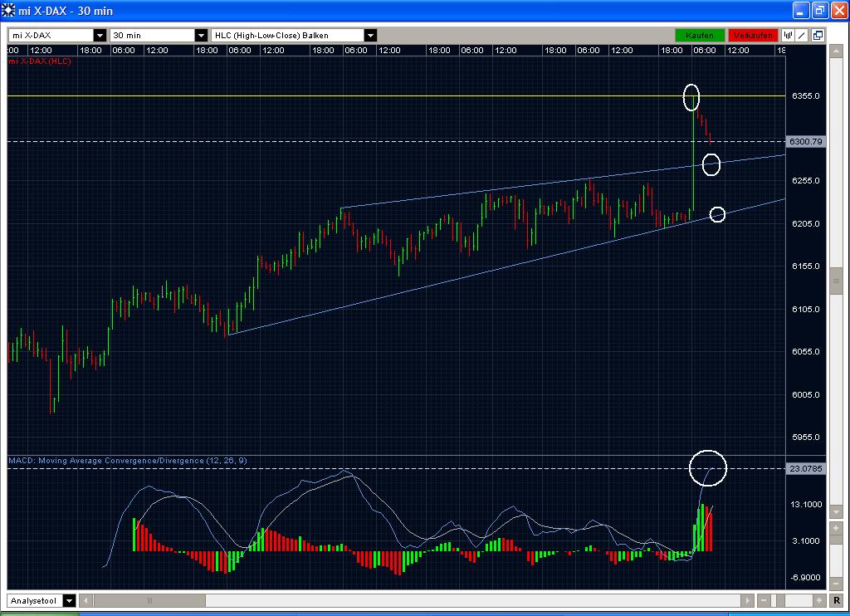850x616 pixels.
Task: Click the 6105.0 price axis label
Action: tap(805, 309)
